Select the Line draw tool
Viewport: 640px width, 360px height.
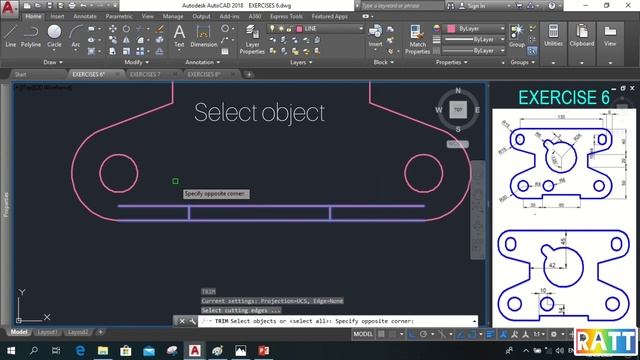(11, 36)
